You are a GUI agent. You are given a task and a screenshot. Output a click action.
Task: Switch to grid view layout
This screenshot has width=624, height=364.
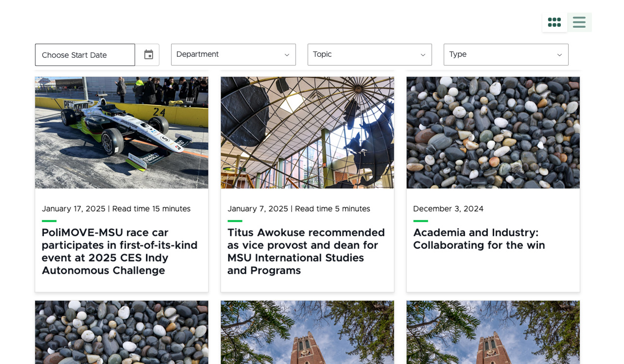pos(554,22)
